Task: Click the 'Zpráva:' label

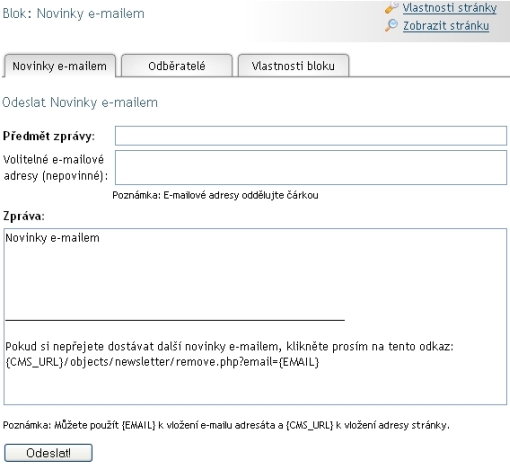Action: pos(24,216)
